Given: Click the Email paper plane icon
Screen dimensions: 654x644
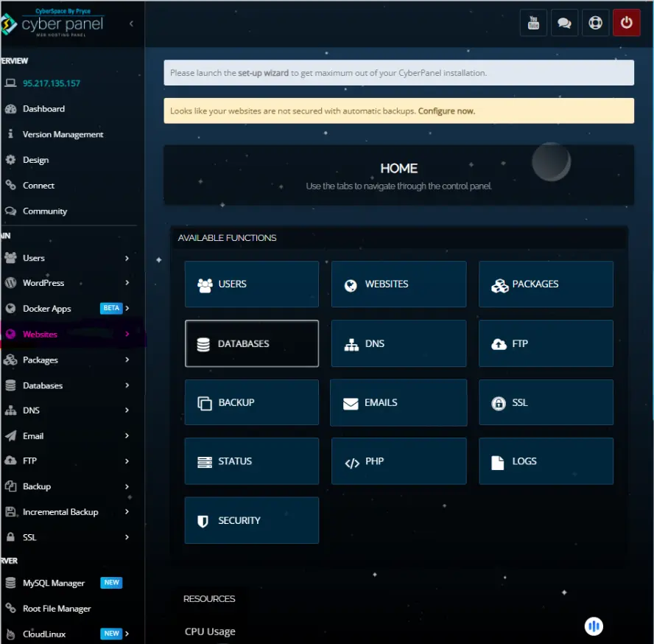Looking at the screenshot, I should click(10, 435).
